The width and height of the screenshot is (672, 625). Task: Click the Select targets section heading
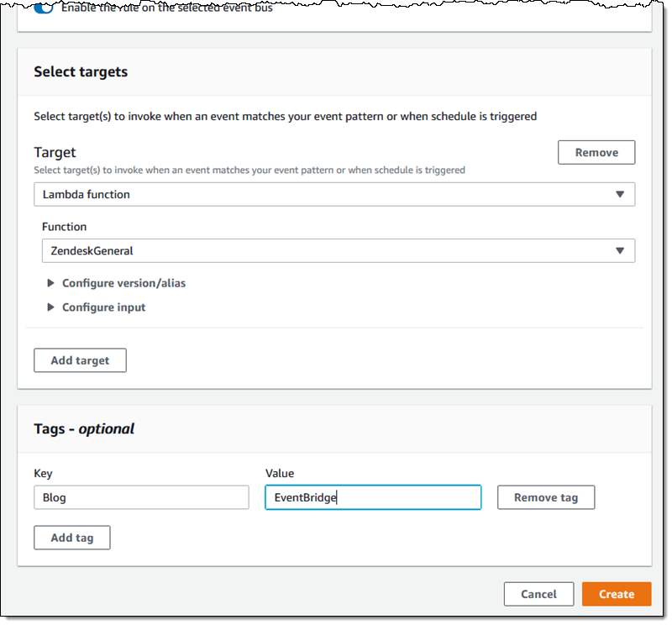pos(81,72)
